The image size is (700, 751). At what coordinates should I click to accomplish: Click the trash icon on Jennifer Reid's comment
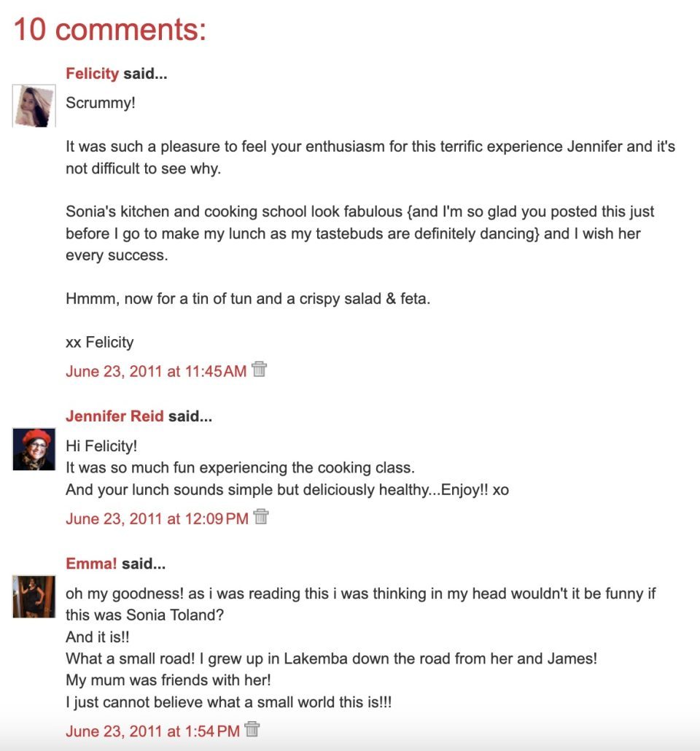(x=261, y=517)
